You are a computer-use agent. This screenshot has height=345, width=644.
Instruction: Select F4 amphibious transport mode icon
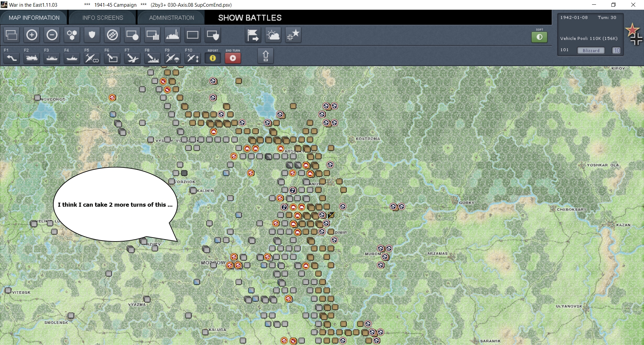pyautogui.click(x=72, y=58)
